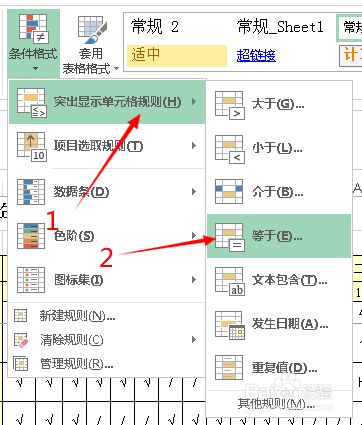Viewport: 362px width, 425px height.
Task: Expand the 套用表格格式 dropdown arrow
Action: 116,69
